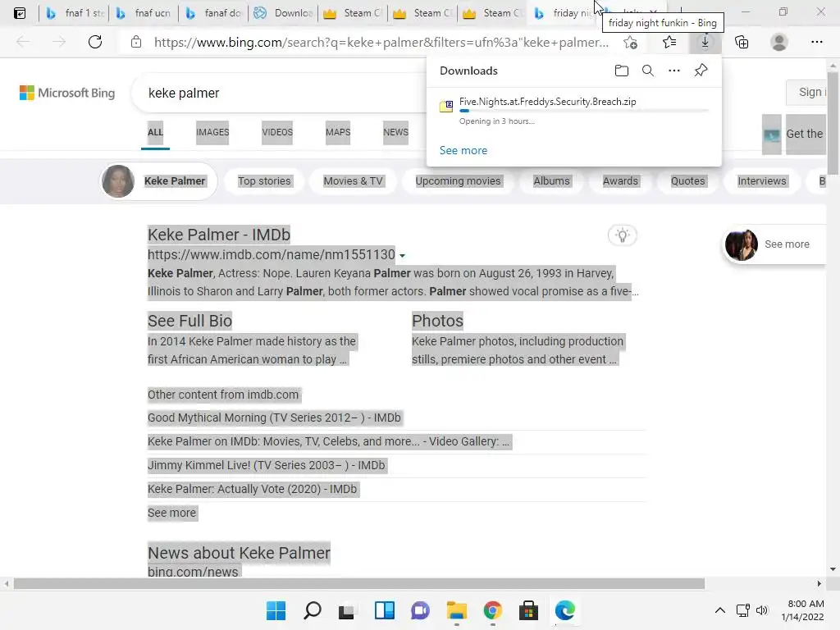Open 'Jimmy Kimmel Live! (TV Series 2003– )' link
This screenshot has height=630, width=840.
[x=267, y=466]
